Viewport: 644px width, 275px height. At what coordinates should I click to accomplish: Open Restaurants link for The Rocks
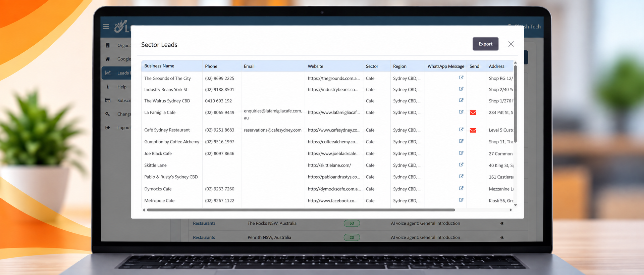click(204, 223)
